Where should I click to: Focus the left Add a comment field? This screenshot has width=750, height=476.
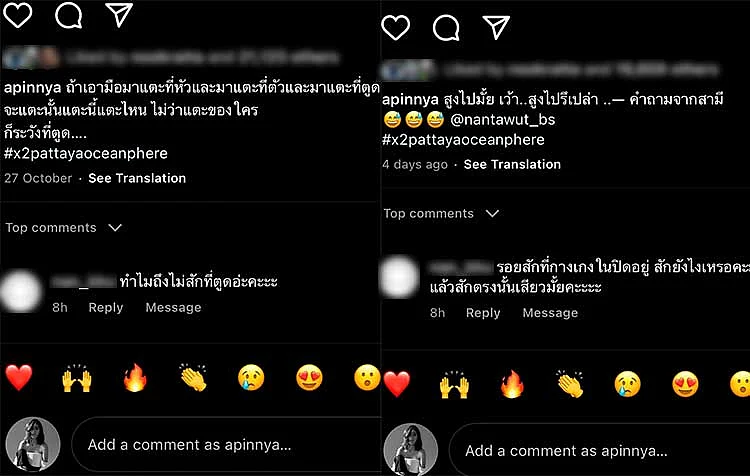[x=226, y=445]
